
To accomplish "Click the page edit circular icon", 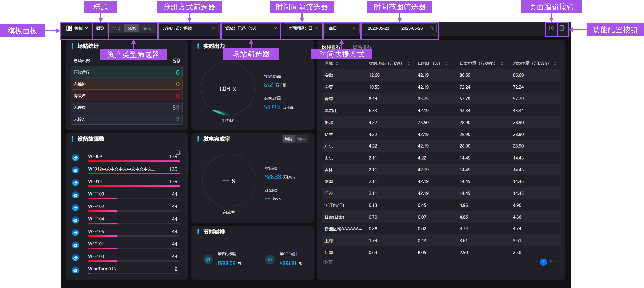I will tap(551, 28).
